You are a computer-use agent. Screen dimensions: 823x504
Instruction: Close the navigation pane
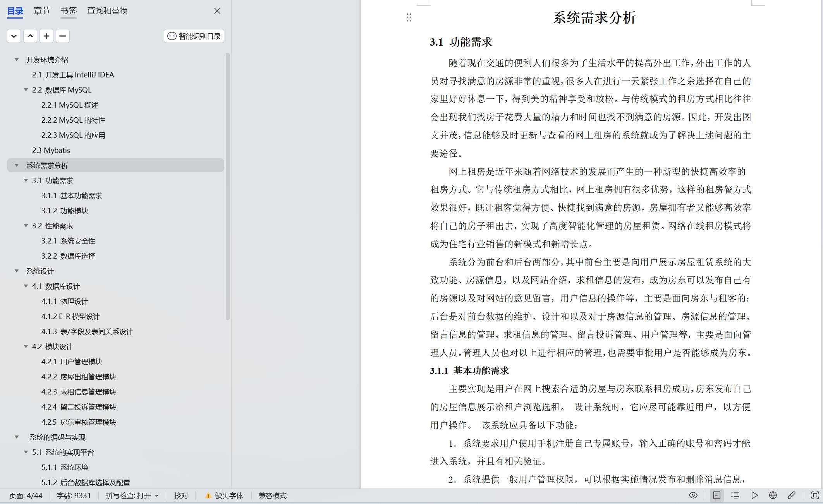pos(217,11)
